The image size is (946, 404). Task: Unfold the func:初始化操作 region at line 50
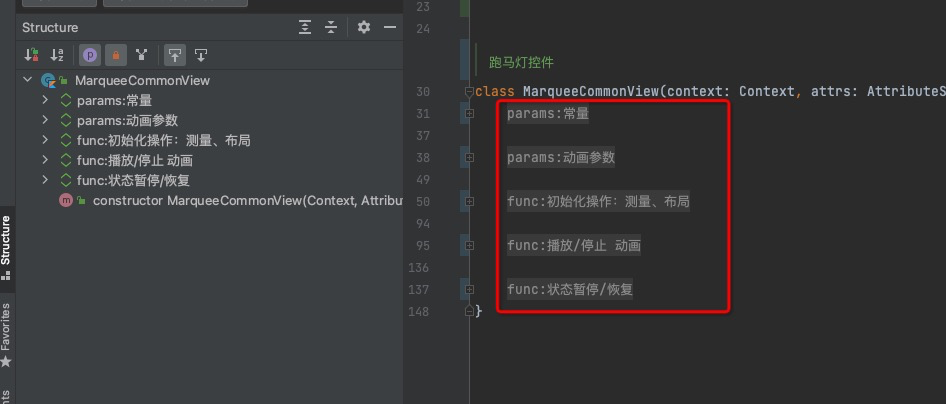[x=469, y=201]
